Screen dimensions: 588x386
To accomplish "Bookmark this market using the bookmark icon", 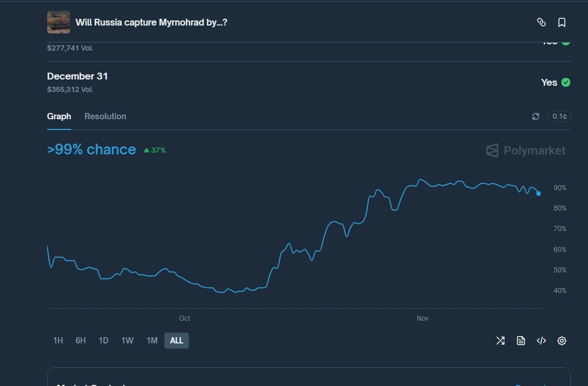I will pyautogui.click(x=561, y=22).
